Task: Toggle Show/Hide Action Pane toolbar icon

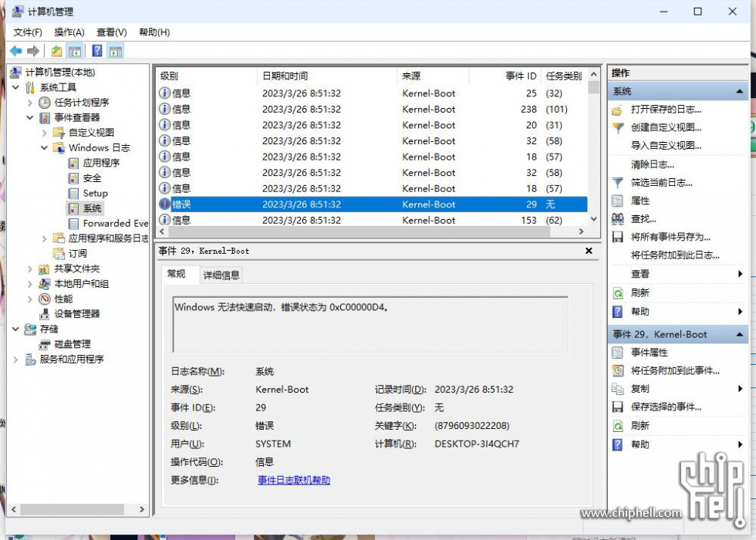Action: [116, 51]
